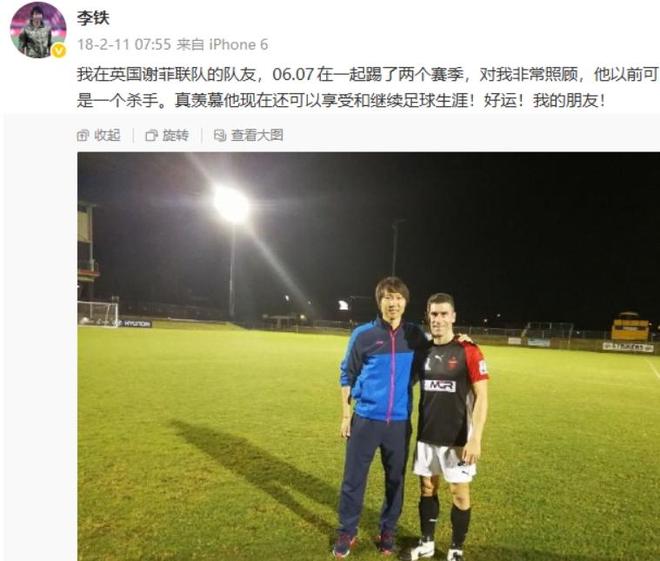660x561 pixels.
Task: Click the collapse (收起) icon
Action: 83,136
